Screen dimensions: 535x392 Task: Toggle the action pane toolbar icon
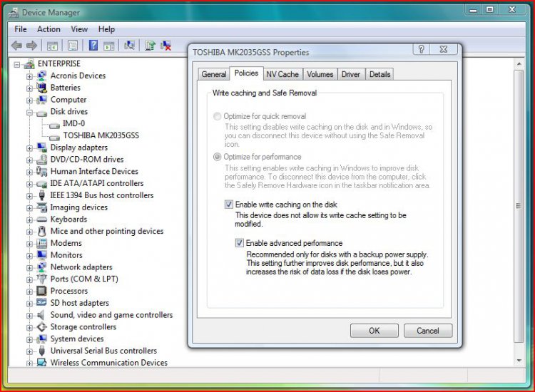tap(109, 46)
